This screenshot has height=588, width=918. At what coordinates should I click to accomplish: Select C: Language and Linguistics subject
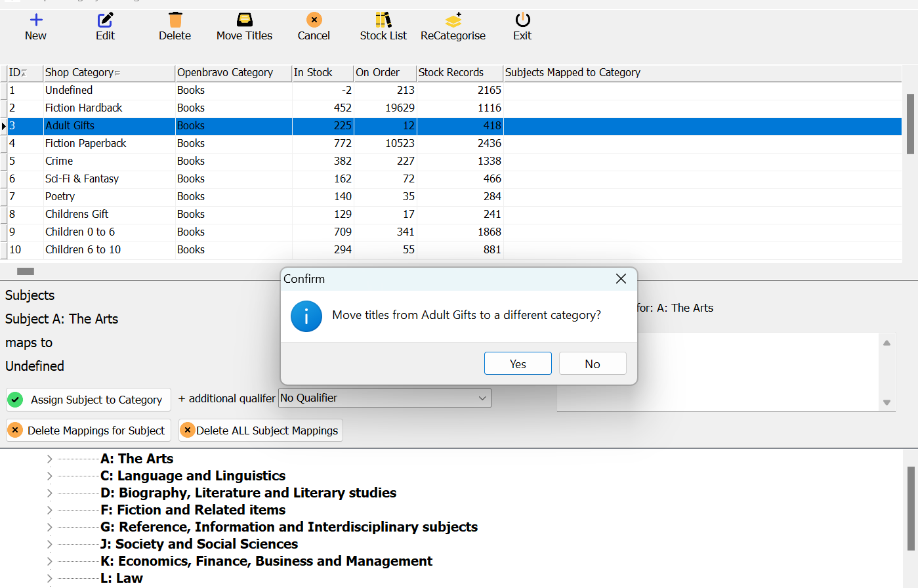coord(193,476)
